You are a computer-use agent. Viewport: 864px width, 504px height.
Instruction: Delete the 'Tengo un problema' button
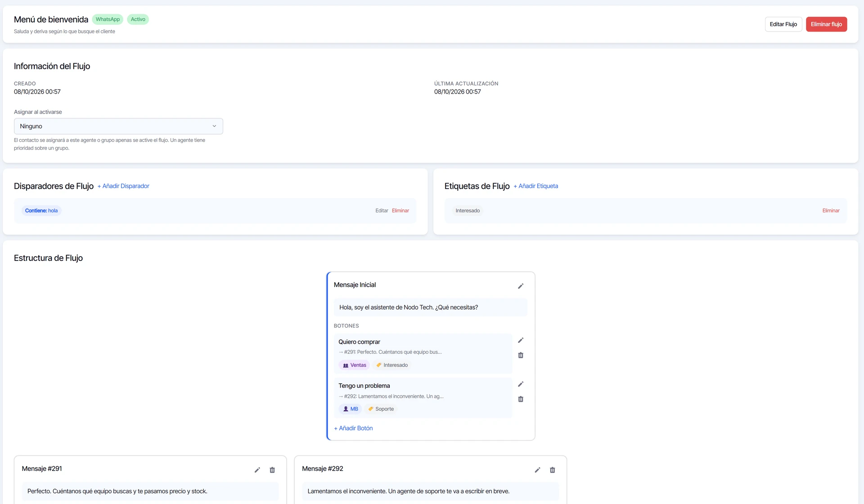pos(521,399)
